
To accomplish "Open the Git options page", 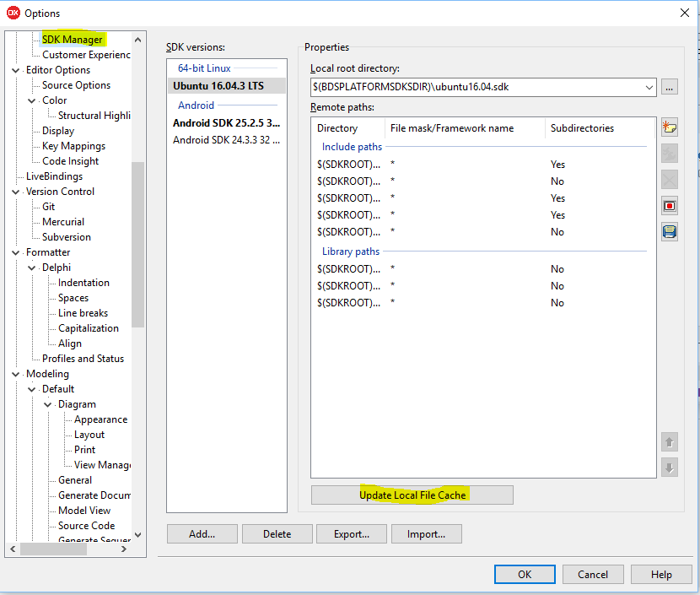I will pyautogui.click(x=49, y=207).
